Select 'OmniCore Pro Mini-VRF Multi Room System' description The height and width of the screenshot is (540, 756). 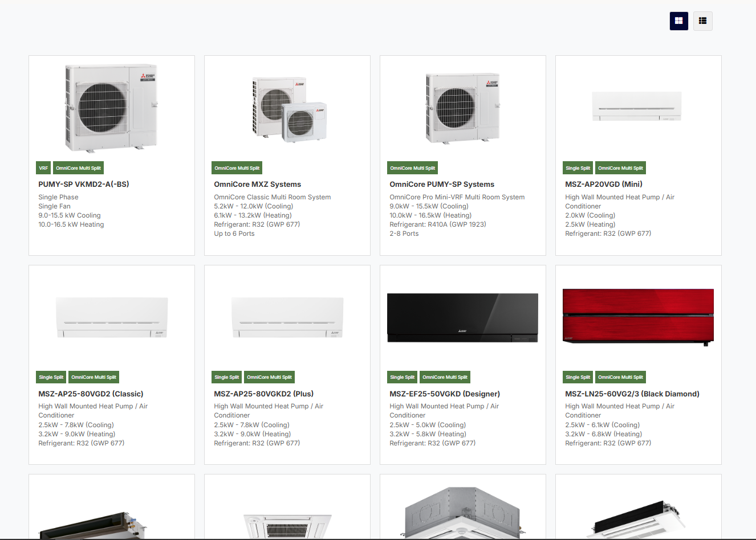point(457,197)
